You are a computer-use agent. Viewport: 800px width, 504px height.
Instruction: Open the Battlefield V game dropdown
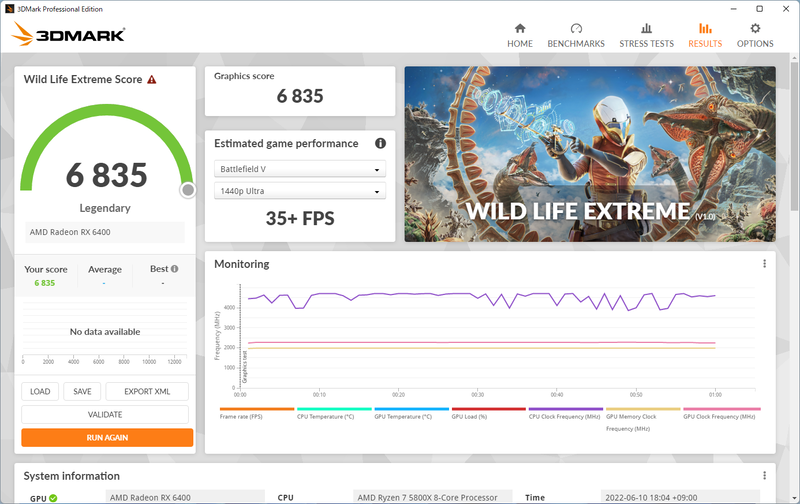(300, 169)
